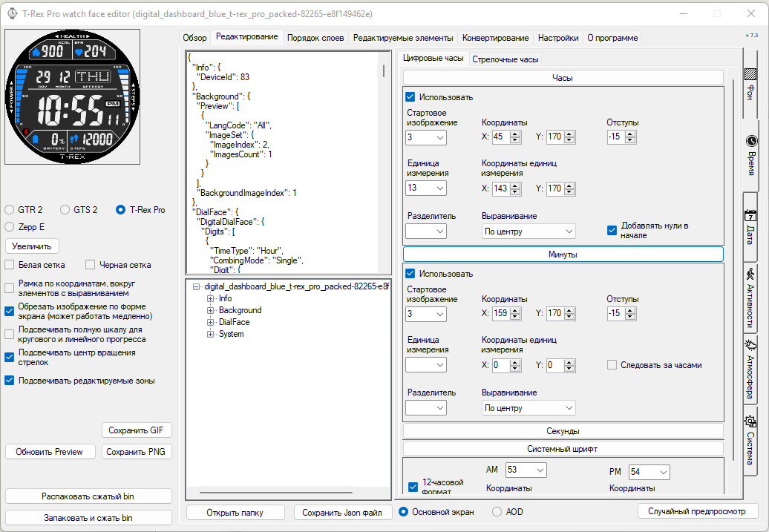The image size is (769, 532).
Task: Select the Время clock icon tab
Action: pos(750,151)
